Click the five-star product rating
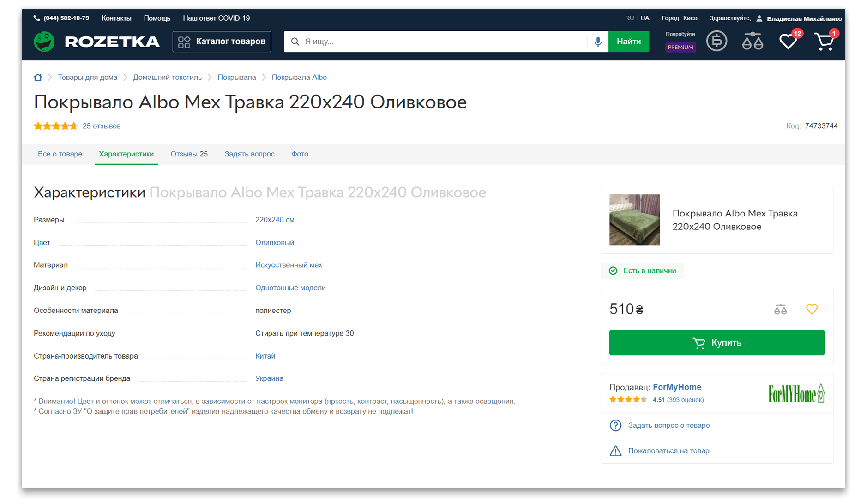 55,126
